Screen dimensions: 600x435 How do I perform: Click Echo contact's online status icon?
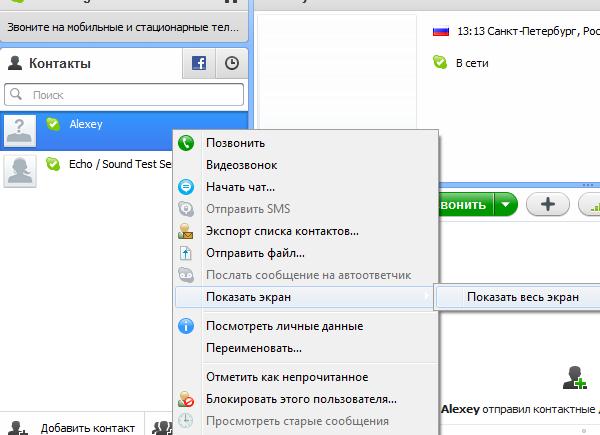53,164
